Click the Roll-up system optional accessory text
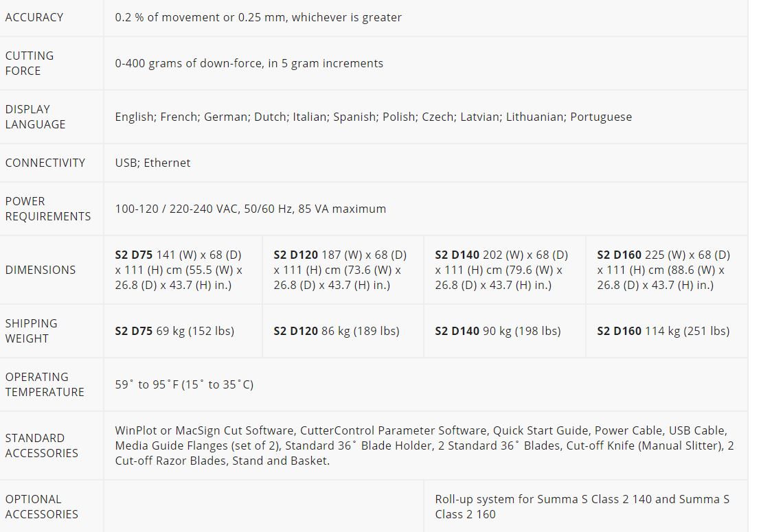761x532 pixels. pyautogui.click(x=582, y=507)
